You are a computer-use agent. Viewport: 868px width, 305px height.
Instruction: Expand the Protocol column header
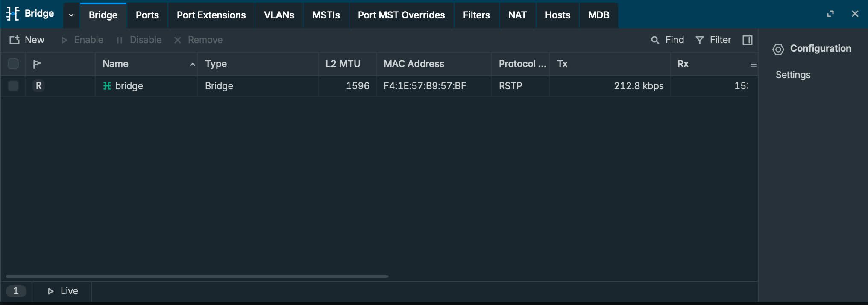[522, 64]
